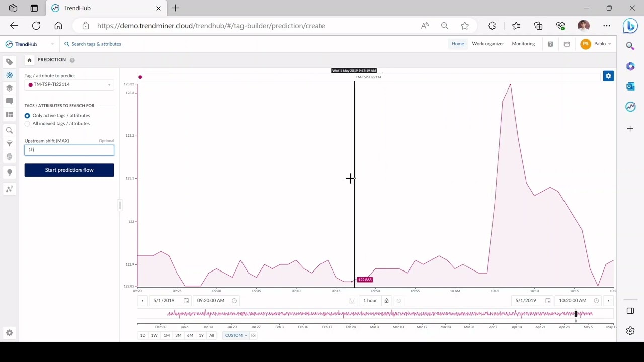The width and height of the screenshot is (644, 362).
Task: Select the 1Y time range
Action: click(x=201, y=335)
